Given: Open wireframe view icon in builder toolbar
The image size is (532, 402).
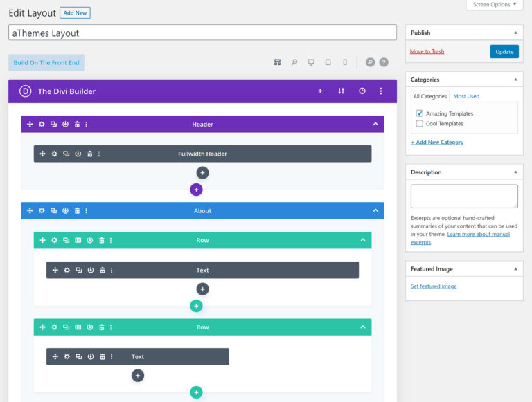Looking at the screenshot, I should pyautogui.click(x=277, y=62).
